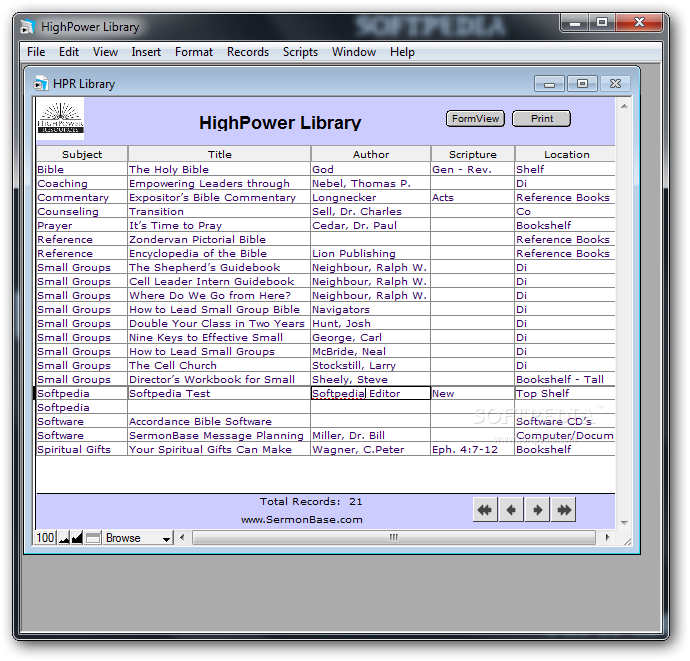Sort by Scripture column header
The width and height of the screenshot is (690, 661).
click(x=473, y=154)
